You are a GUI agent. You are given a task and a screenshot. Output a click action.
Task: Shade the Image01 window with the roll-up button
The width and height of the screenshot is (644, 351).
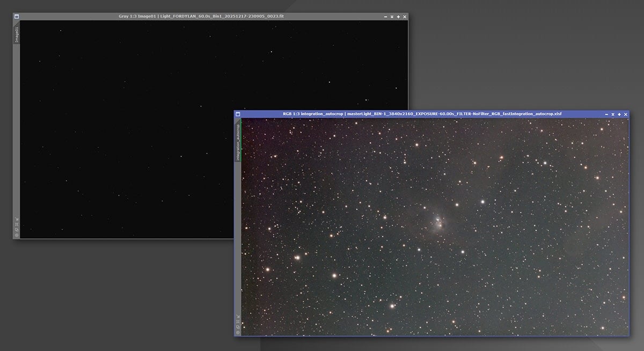point(392,17)
